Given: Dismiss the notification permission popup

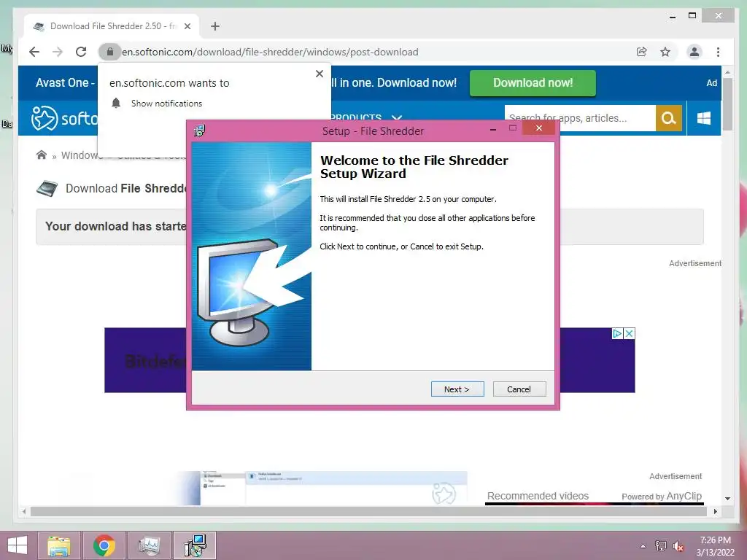Looking at the screenshot, I should tap(320, 74).
